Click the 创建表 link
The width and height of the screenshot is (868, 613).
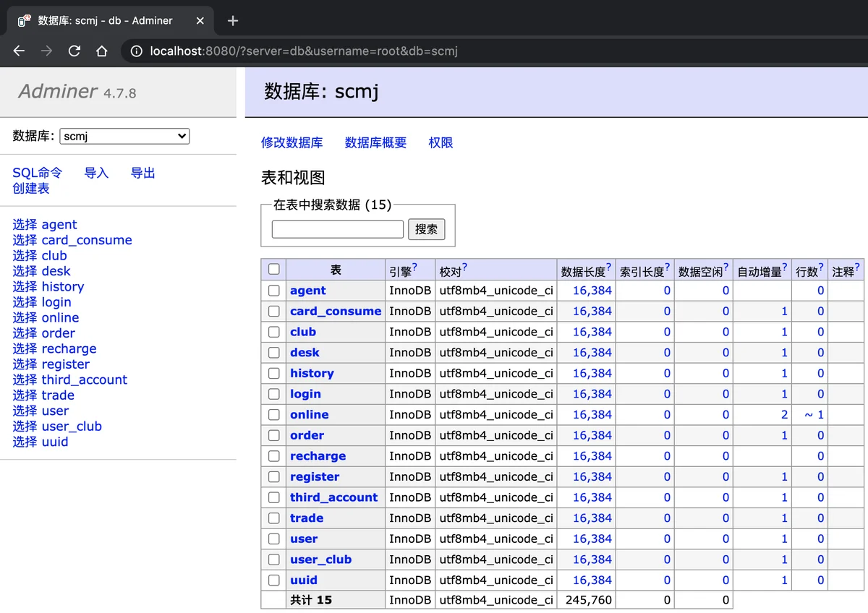click(31, 188)
